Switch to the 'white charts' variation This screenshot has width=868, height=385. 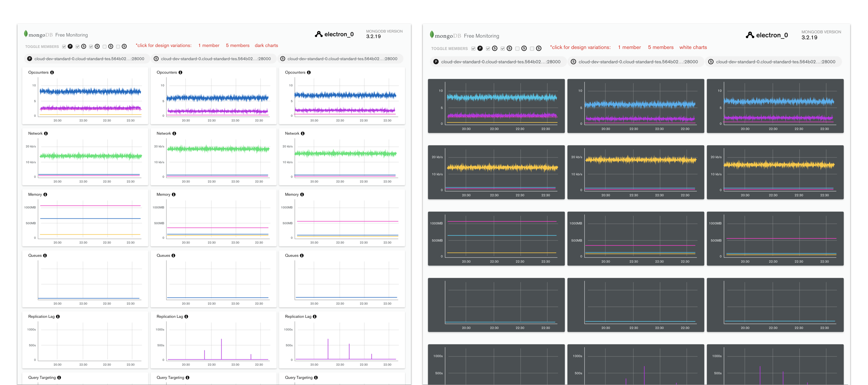coord(693,47)
